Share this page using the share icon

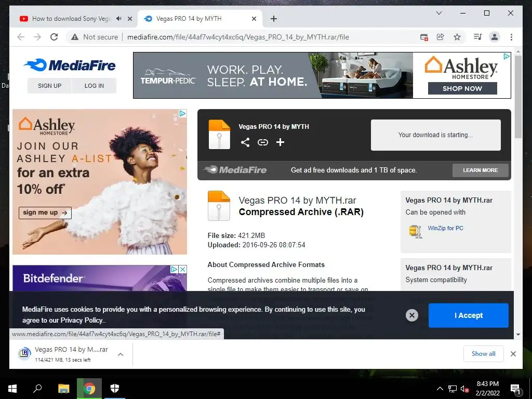(x=441, y=37)
